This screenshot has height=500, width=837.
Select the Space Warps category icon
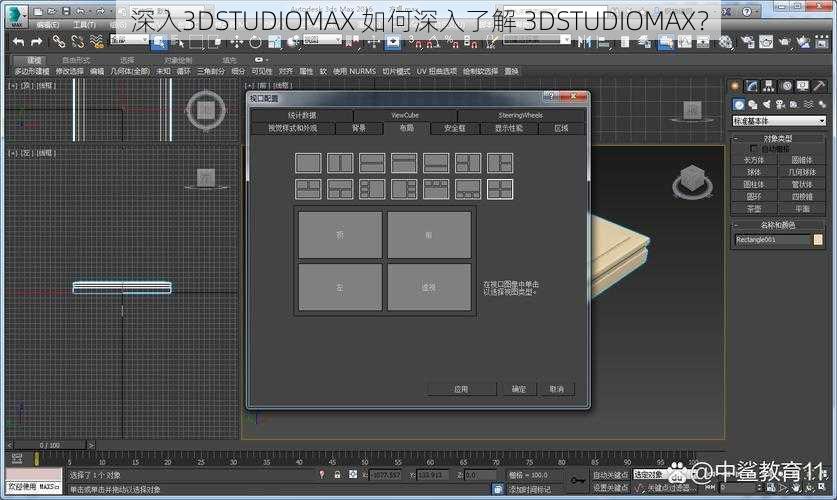pyautogui.click(x=808, y=105)
